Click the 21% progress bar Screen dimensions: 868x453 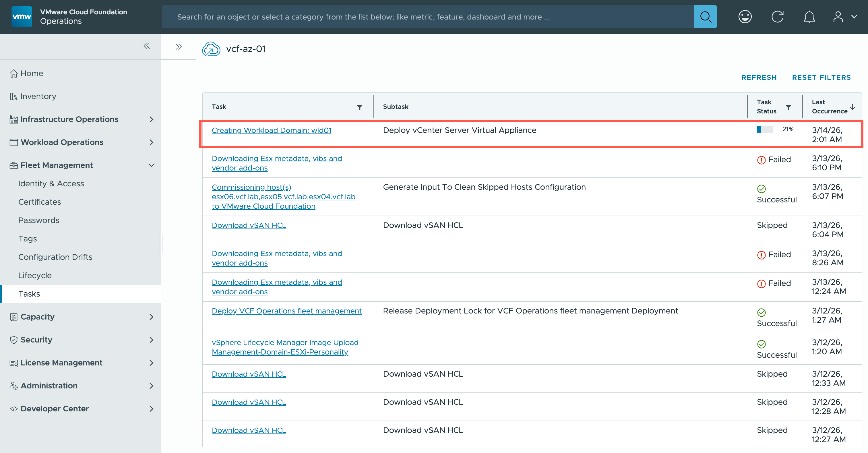click(765, 129)
